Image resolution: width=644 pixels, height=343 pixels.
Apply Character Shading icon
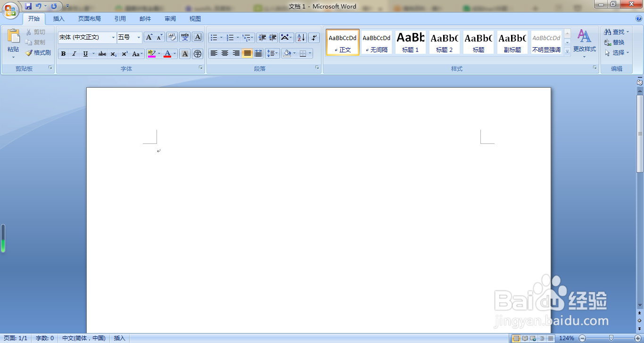pos(185,54)
